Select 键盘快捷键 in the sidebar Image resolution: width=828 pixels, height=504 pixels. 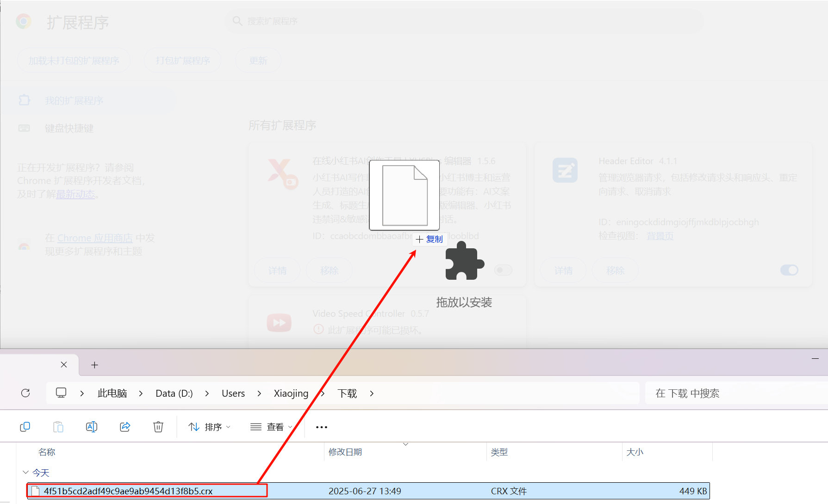pyautogui.click(x=69, y=128)
